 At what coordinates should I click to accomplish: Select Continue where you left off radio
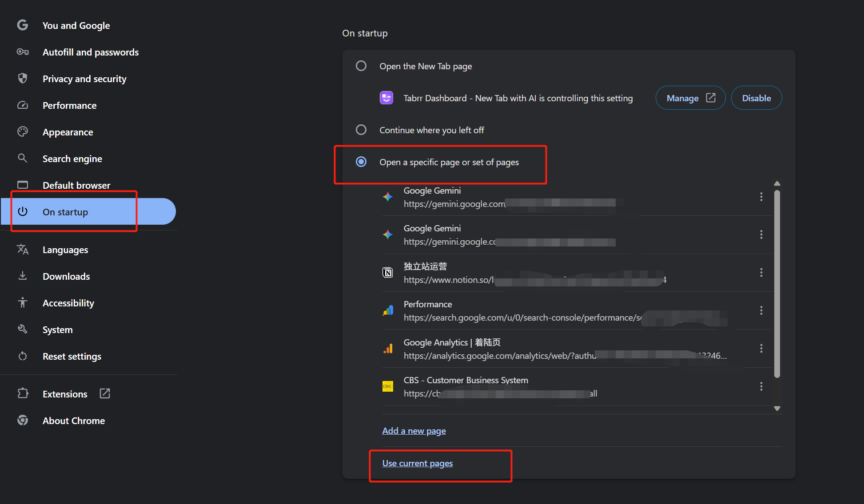coord(361,130)
